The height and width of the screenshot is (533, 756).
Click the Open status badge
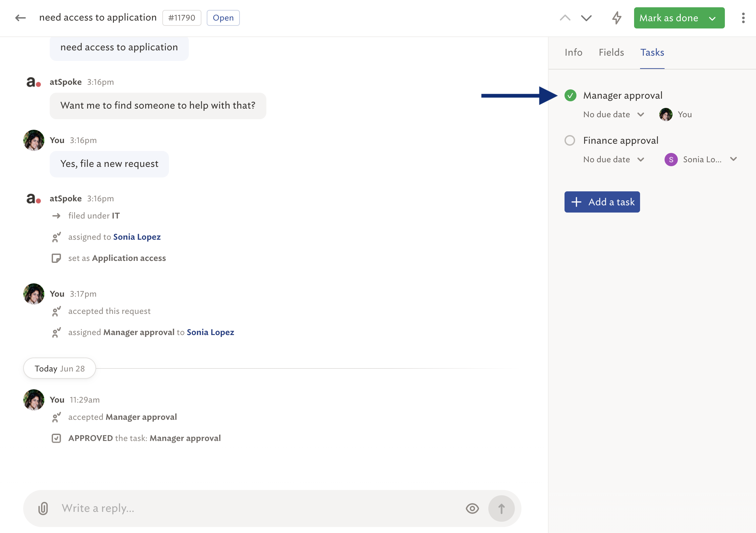coord(223,18)
